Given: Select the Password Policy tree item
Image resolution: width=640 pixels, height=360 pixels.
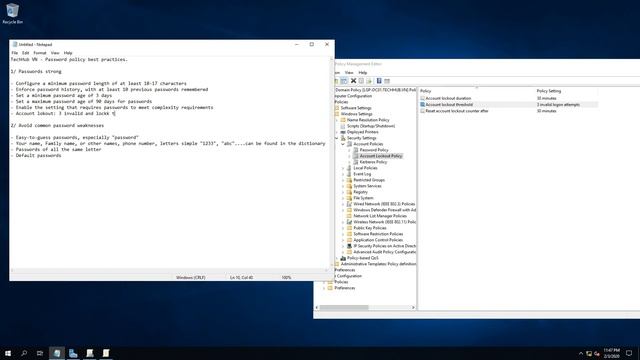Looking at the screenshot, I should pyautogui.click(x=374, y=150).
